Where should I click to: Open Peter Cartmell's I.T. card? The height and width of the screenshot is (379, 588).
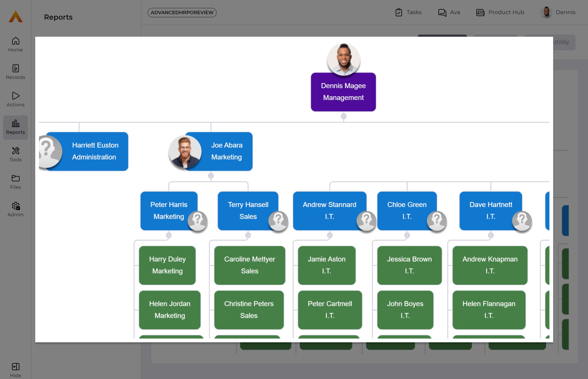pos(330,310)
